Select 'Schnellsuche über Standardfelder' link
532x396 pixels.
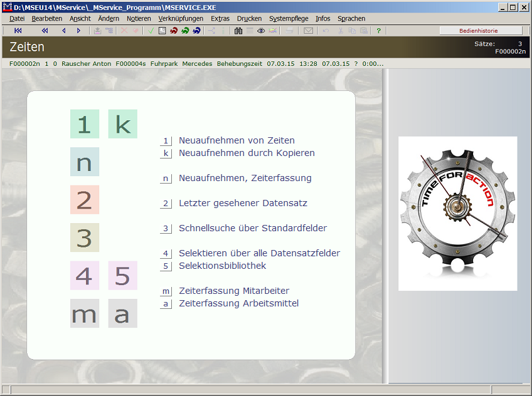tap(252, 228)
